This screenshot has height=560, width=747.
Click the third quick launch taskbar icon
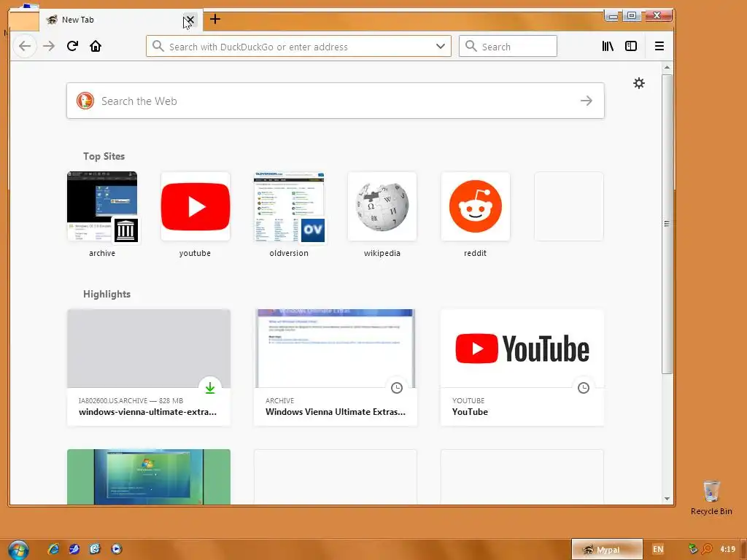[x=95, y=548]
